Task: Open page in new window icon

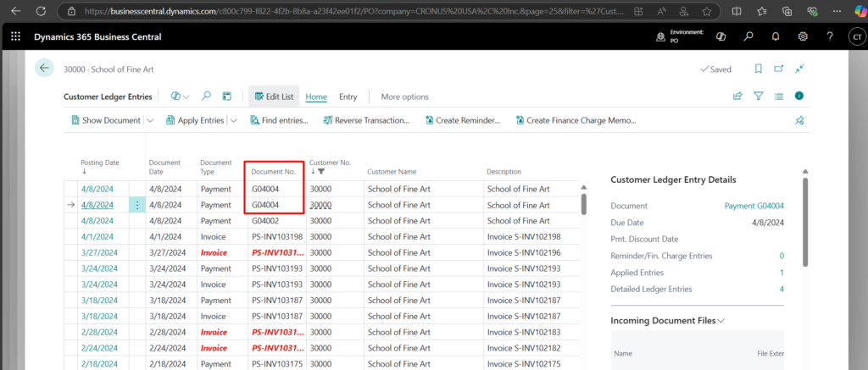Action: pos(778,69)
